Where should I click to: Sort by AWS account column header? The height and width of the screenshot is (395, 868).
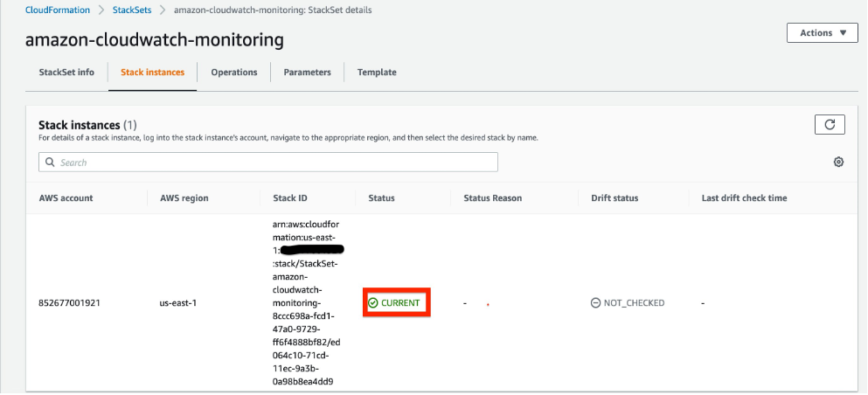coord(66,198)
